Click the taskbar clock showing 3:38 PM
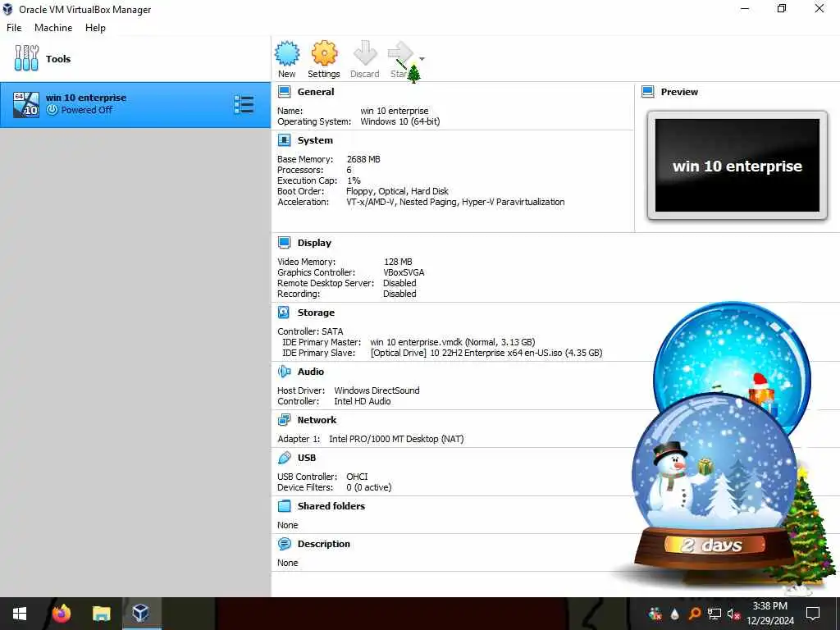This screenshot has height=630, width=840. [769, 614]
